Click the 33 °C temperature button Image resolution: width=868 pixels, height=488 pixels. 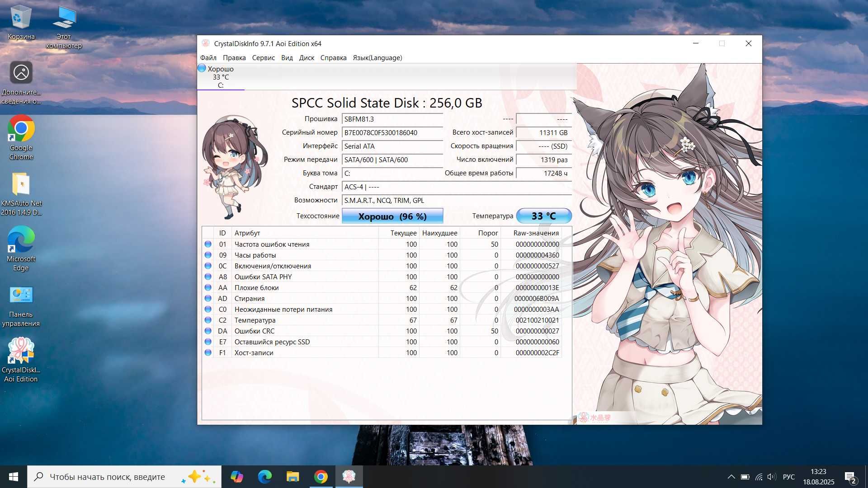tap(544, 216)
